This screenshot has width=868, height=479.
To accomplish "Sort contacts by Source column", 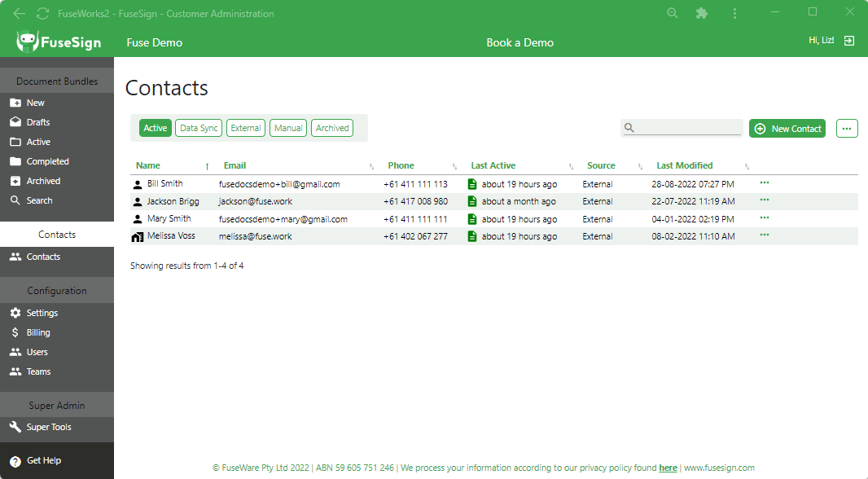I will [x=601, y=165].
